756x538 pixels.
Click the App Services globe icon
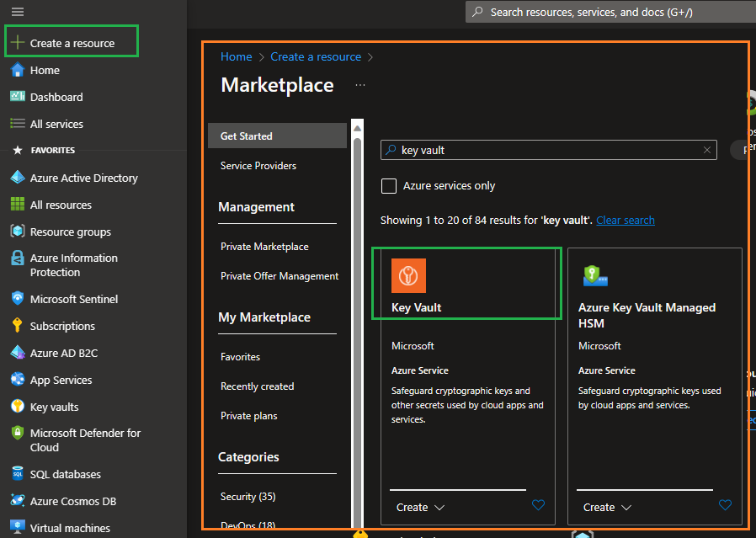pyautogui.click(x=18, y=380)
